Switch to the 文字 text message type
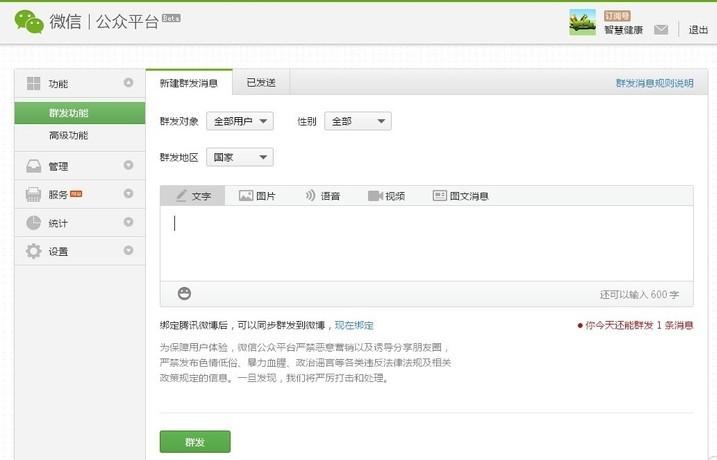The width and height of the screenshot is (717, 460). click(x=192, y=196)
